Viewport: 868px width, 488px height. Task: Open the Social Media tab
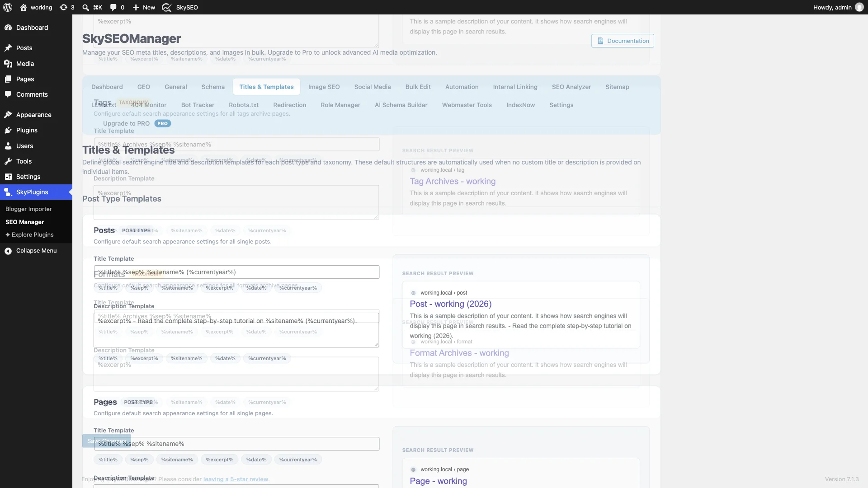coord(373,87)
